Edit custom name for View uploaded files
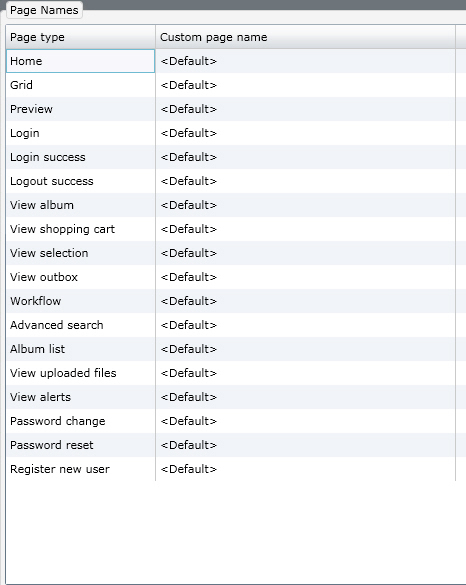The height and width of the screenshot is (585, 466). pyautogui.click(x=305, y=373)
